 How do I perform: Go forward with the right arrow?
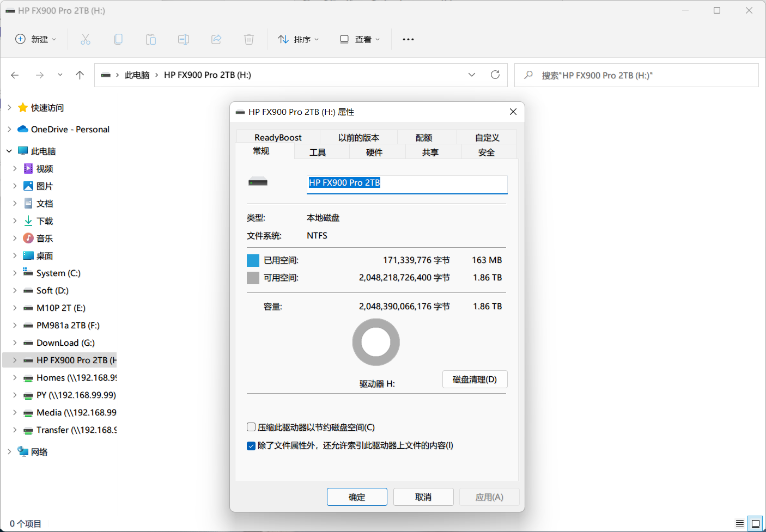[40, 75]
